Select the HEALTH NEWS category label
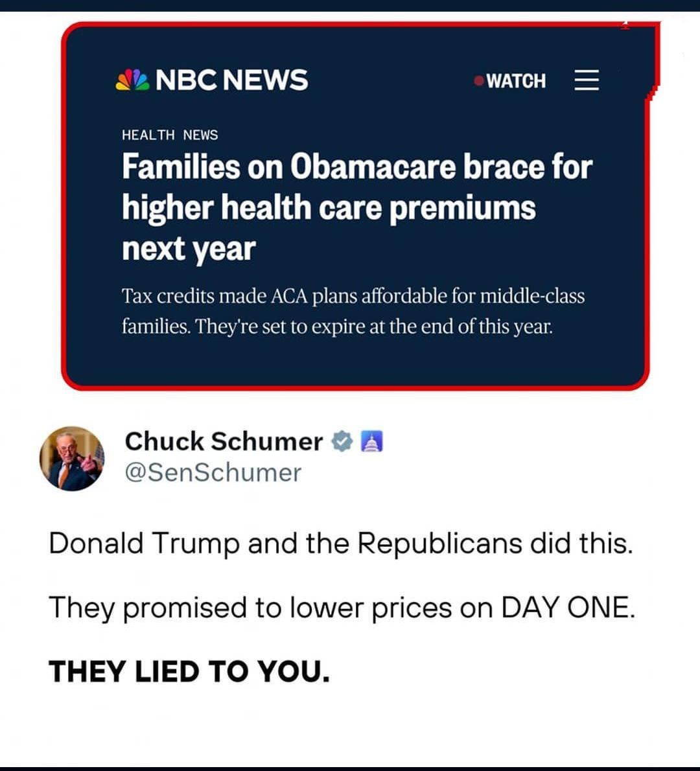Screen dimensions: 700x771 (x=170, y=135)
